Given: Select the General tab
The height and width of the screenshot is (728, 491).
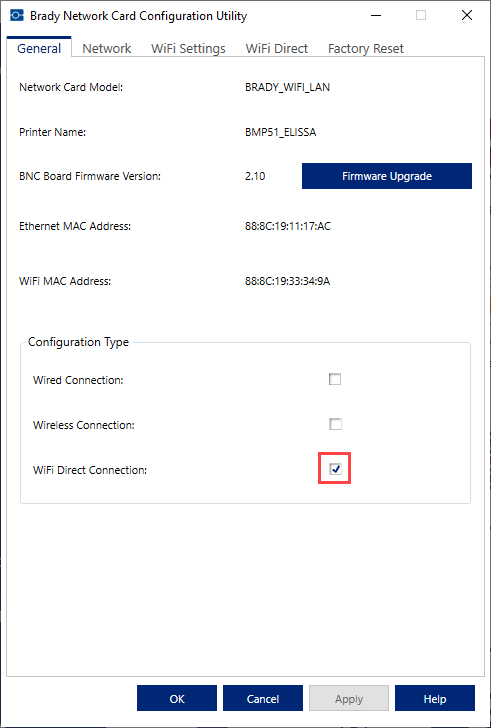Looking at the screenshot, I should (x=39, y=48).
